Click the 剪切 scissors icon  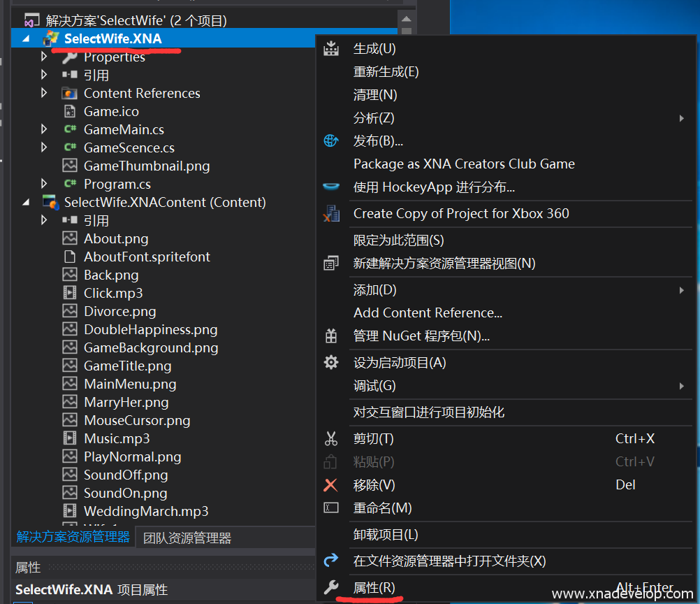point(331,439)
